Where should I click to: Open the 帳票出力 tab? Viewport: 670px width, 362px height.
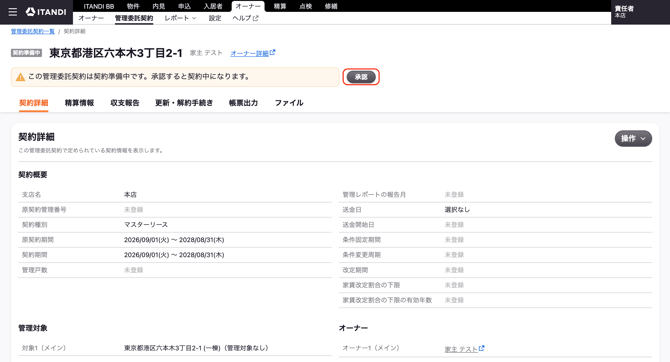click(243, 103)
